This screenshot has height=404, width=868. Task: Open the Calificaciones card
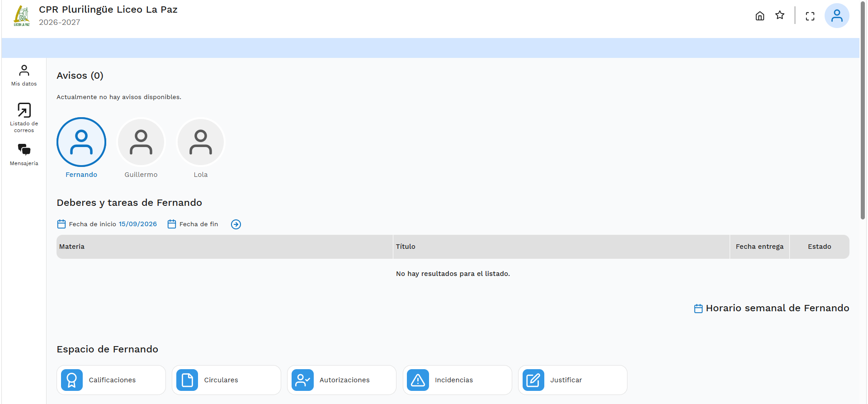(x=111, y=380)
